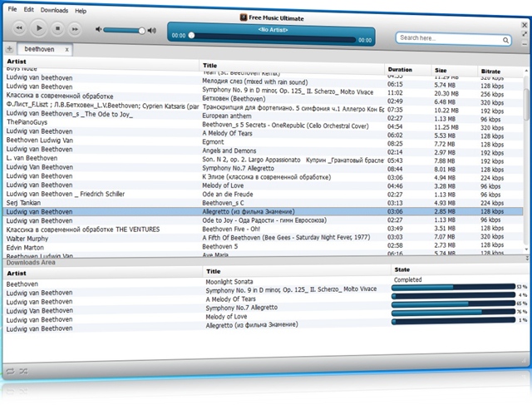Select the European anthem result

click(227, 116)
